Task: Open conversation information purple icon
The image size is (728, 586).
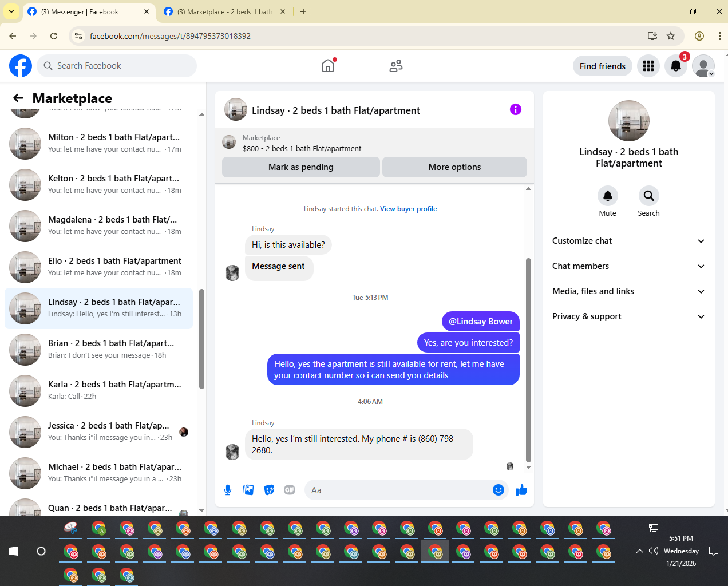Action: click(516, 109)
